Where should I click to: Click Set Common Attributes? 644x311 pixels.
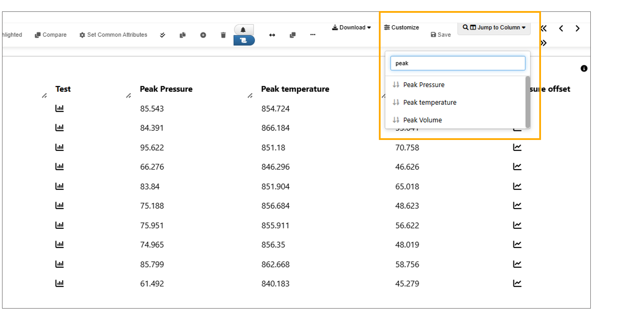point(113,35)
